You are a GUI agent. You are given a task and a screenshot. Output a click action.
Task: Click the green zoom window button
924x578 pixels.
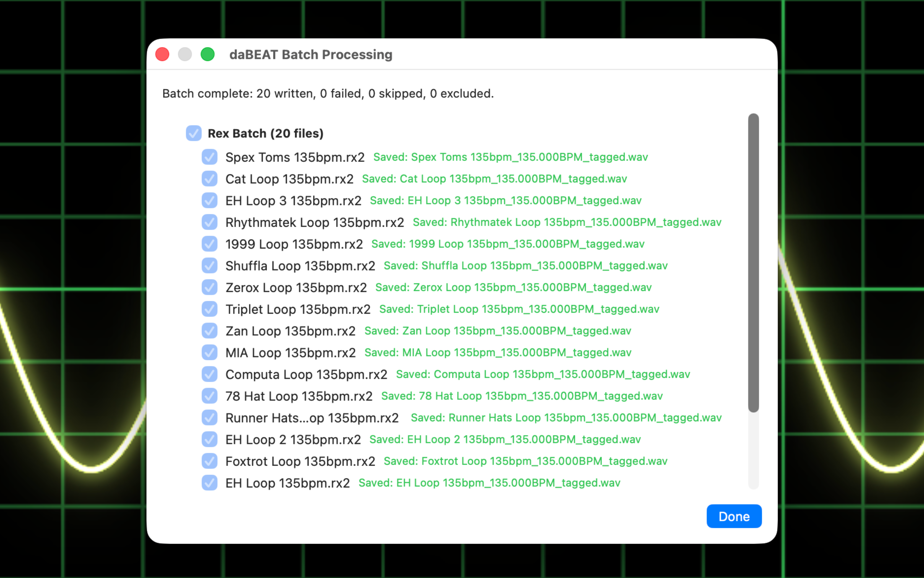[x=208, y=54]
